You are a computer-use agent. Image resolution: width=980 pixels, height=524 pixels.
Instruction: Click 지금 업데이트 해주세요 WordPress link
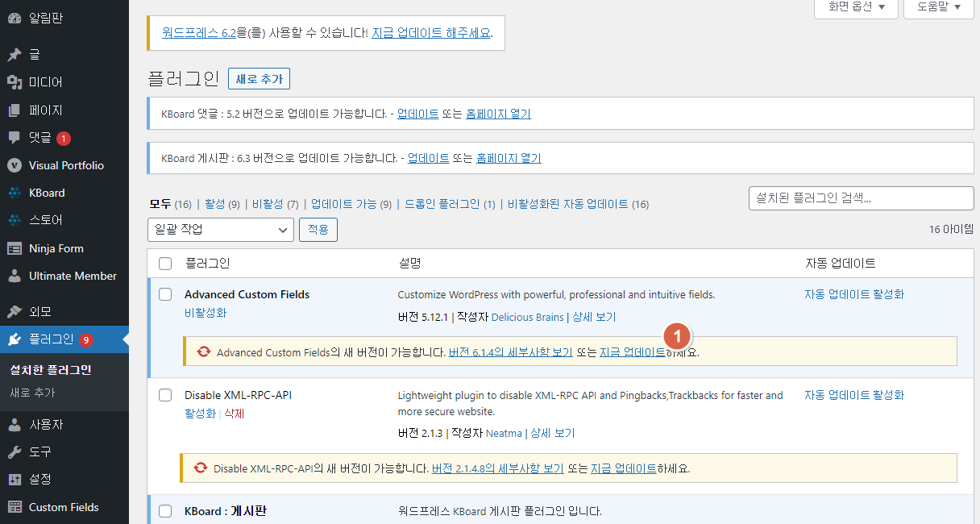(431, 33)
